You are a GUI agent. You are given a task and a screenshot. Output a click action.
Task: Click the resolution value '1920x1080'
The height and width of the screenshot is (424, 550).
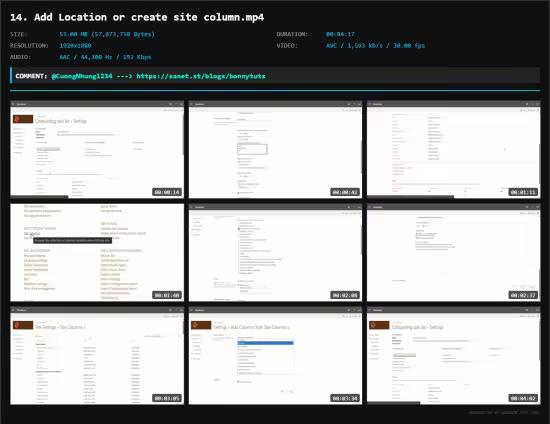pyautogui.click(x=75, y=46)
